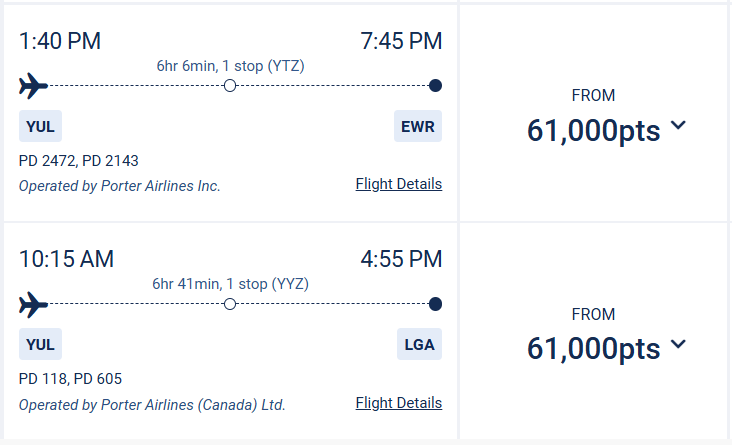Click the EWR arrival endpoint dot
The height and width of the screenshot is (445, 732).
coord(435,86)
